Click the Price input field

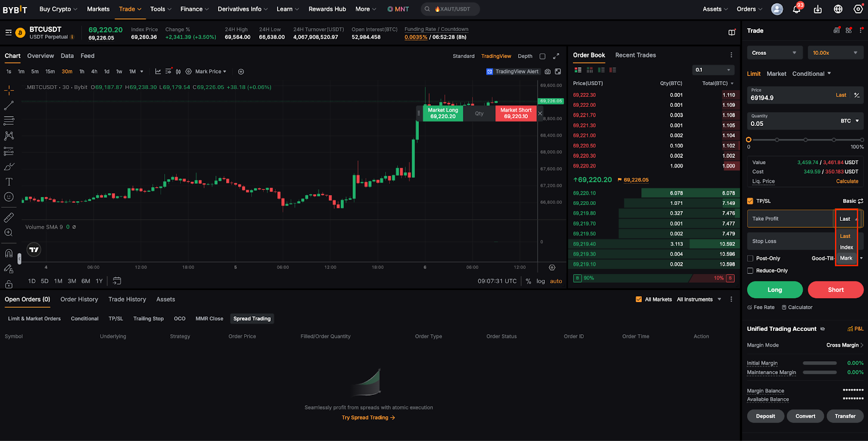pyautogui.click(x=805, y=95)
